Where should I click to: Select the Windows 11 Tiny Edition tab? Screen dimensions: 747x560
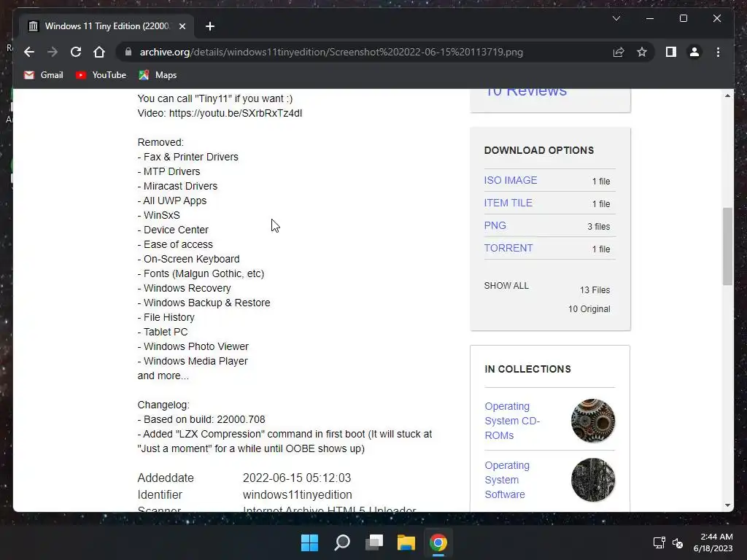tap(107, 26)
